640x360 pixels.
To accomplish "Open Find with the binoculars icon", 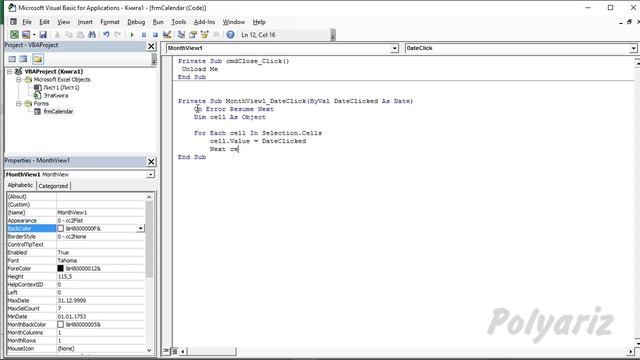I will pos(92,35).
